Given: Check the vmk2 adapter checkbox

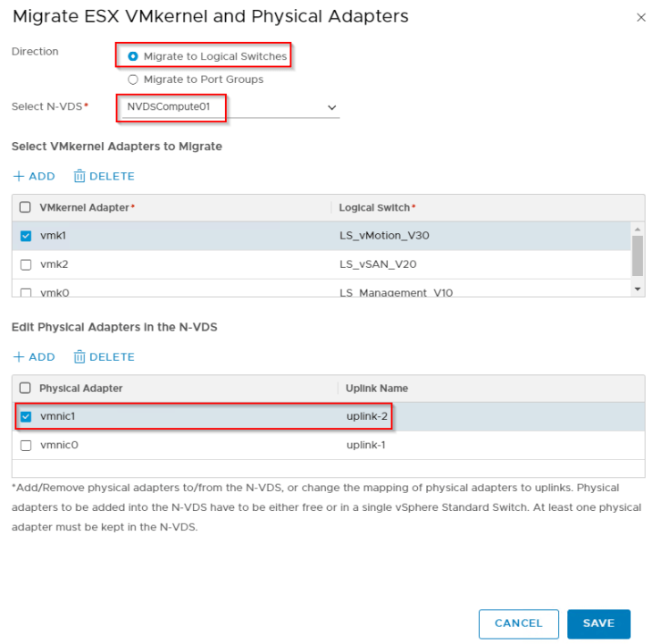Looking at the screenshot, I should [26, 264].
